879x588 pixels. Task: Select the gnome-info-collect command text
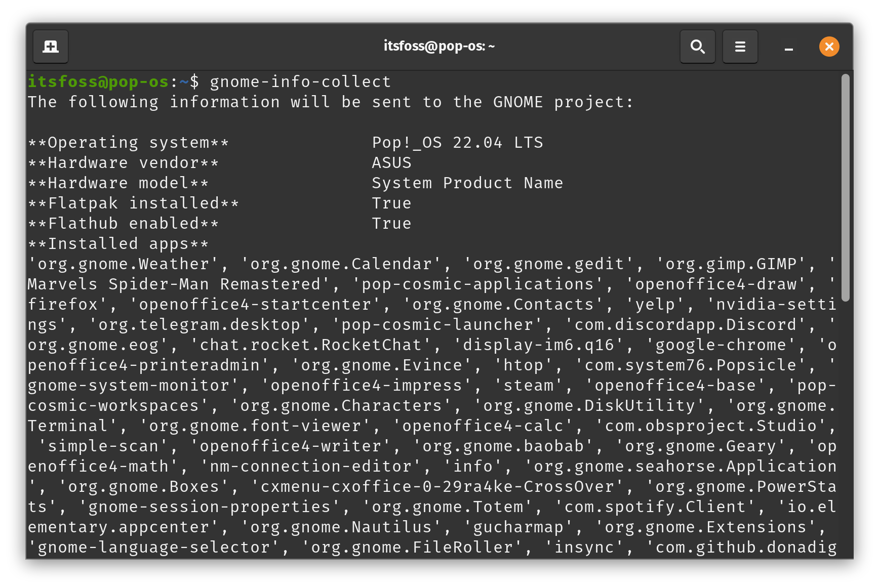click(300, 81)
